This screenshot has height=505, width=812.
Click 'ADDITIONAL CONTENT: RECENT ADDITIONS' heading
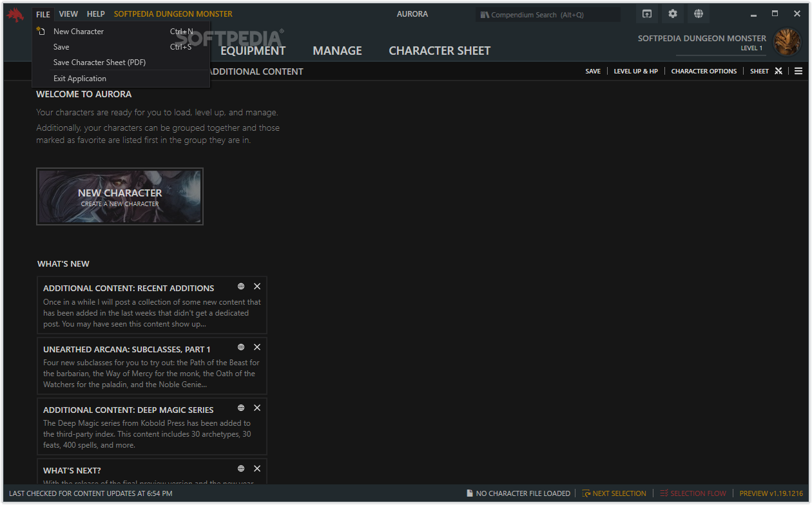(x=129, y=289)
